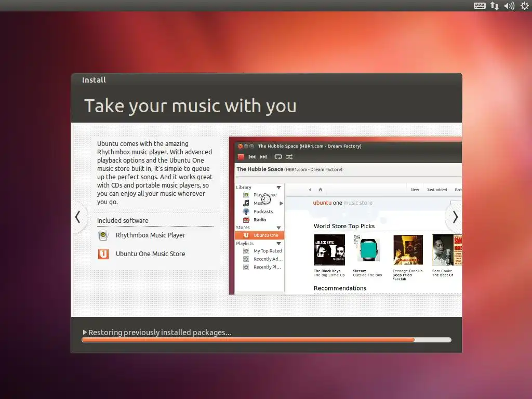The width and height of the screenshot is (532, 399).
Task: Click the next track button in Rhythmbox
Action: click(x=263, y=157)
